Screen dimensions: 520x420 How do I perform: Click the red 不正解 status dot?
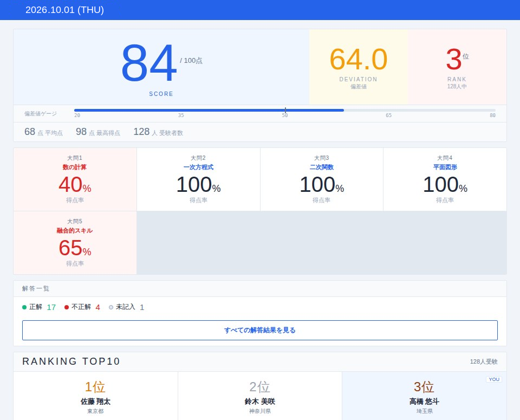66,307
